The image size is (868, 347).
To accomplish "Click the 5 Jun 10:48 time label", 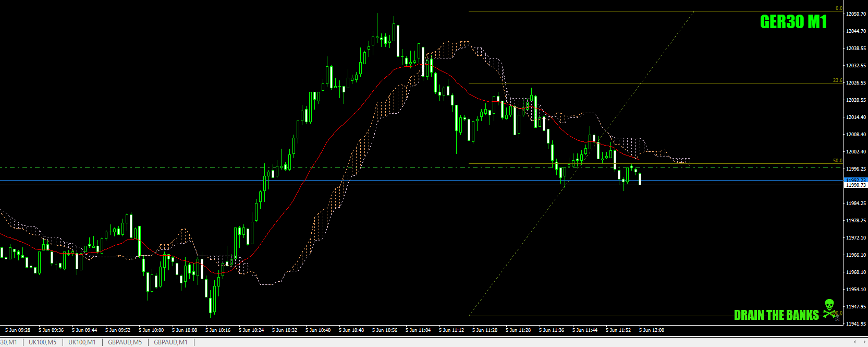I will point(351,330).
